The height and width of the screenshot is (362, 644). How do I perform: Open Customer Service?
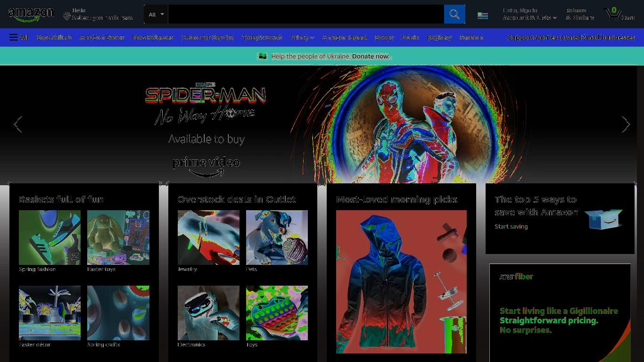coord(207,37)
